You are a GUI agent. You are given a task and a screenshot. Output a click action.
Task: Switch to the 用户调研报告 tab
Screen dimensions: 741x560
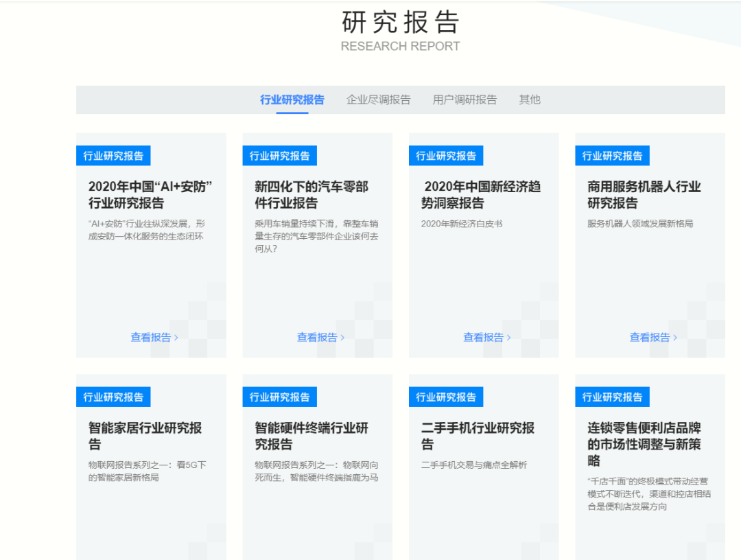click(465, 100)
